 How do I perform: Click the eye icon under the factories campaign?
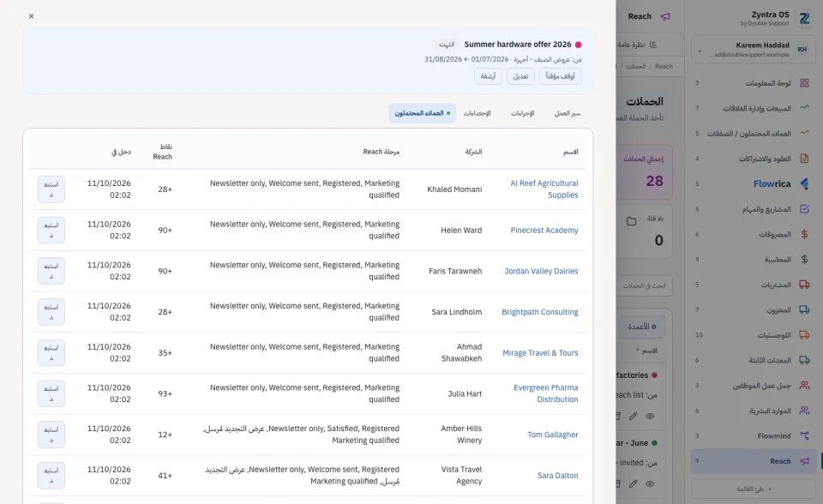[x=650, y=417]
